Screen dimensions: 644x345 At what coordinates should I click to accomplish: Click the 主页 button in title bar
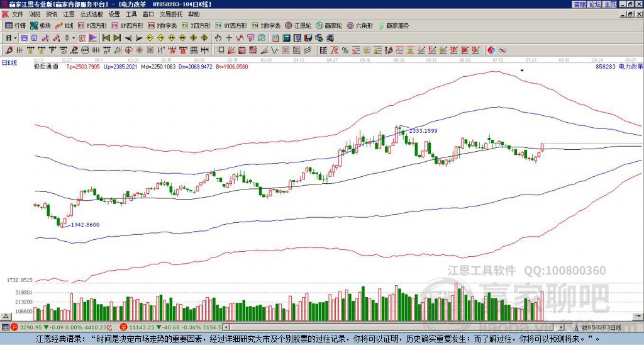(x=609, y=4)
